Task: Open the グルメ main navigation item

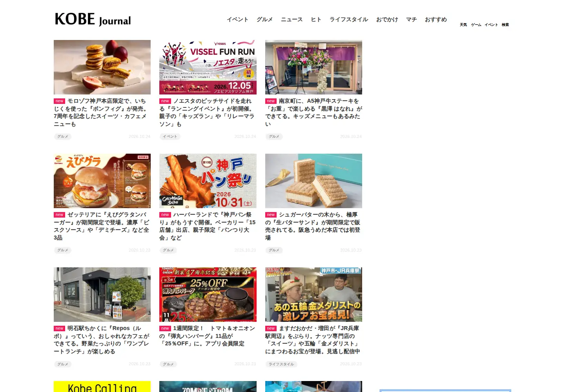Action: pyautogui.click(x=264, y=20)
